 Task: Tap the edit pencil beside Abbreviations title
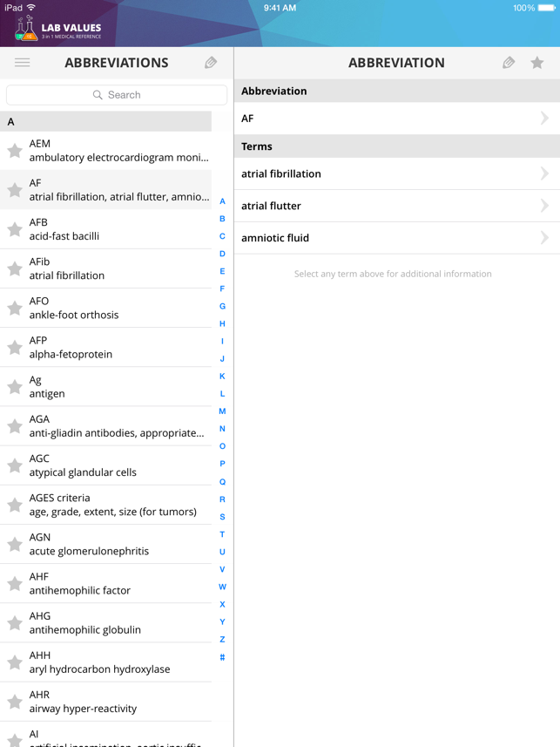[211, 63]
